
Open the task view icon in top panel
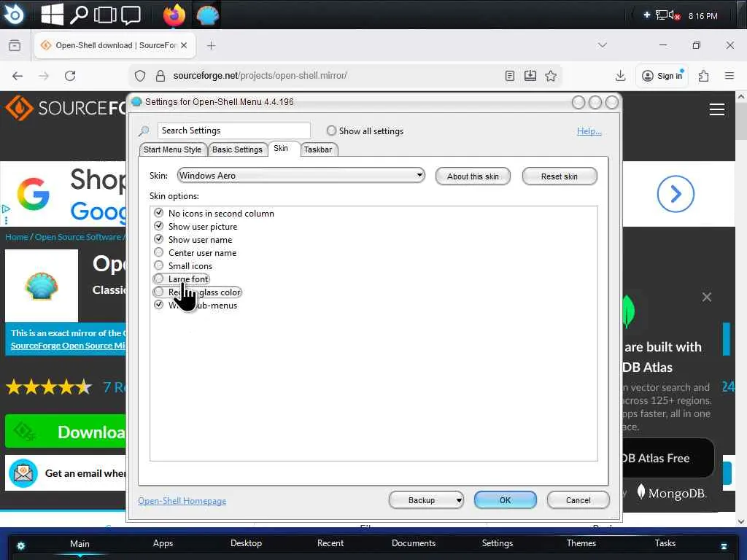coord(105,15)
